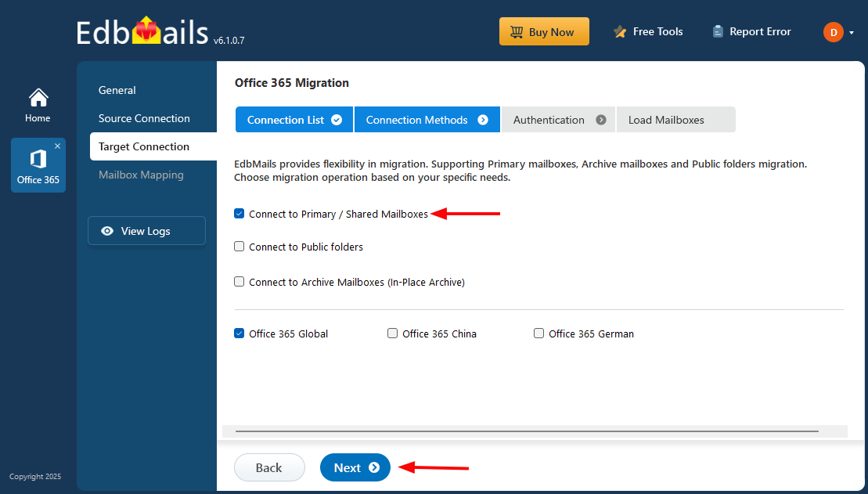This screenshot has height=494, width=868.
Task: Toggle Office 365 Global checkbox
Action: click(240, 334)
